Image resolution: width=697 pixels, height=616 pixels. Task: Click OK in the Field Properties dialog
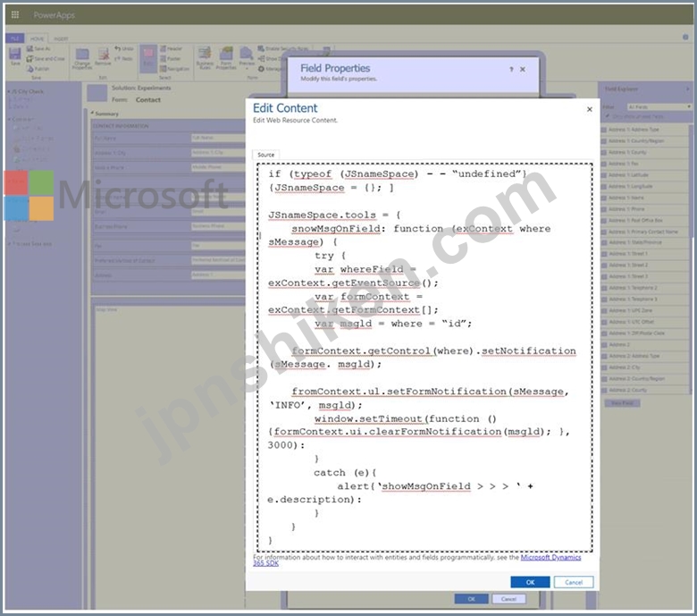471,599
